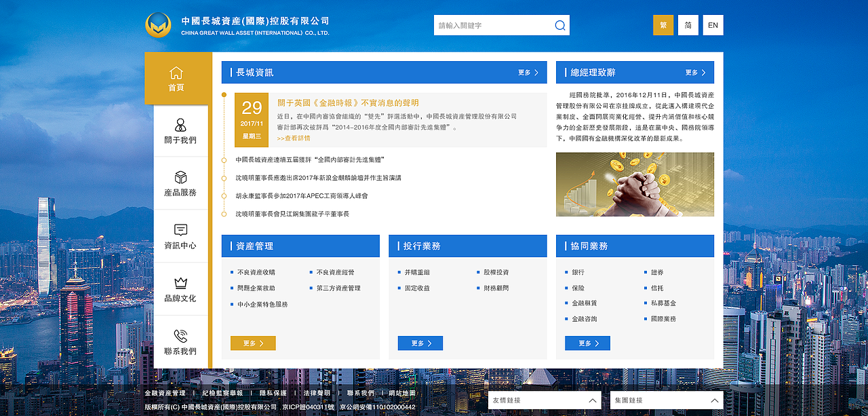Viewport: 868px width, 416px height.
Task: Click the 更多 button under 協同業務
Action: pyautogui.click(x=587, y=343)
